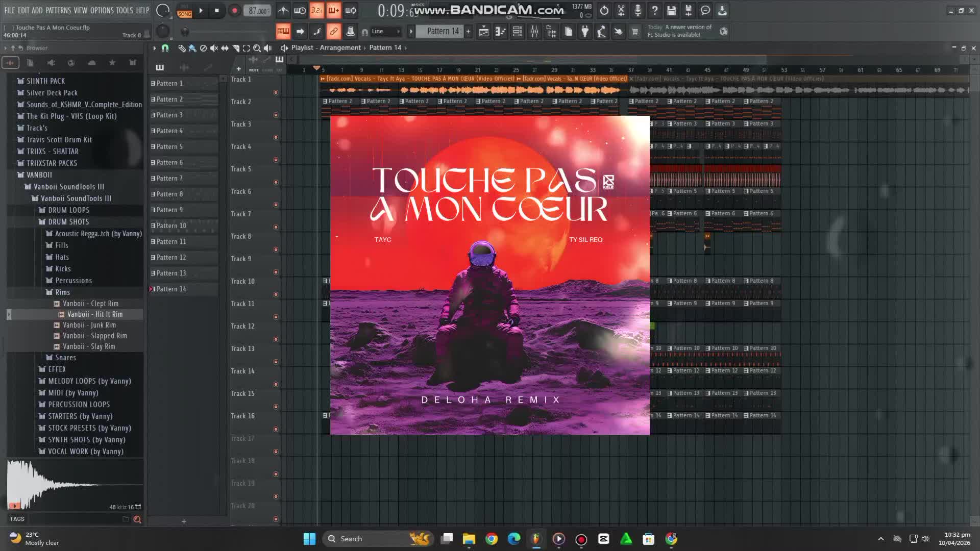Open the playlist options menu arrow
This screenshot has width=980, height=551.
pyautogui.click(x=154, y=48)
